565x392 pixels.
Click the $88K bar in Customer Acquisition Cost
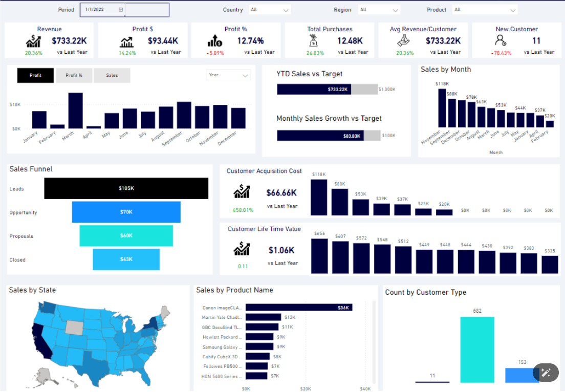[x=340, y=202]
